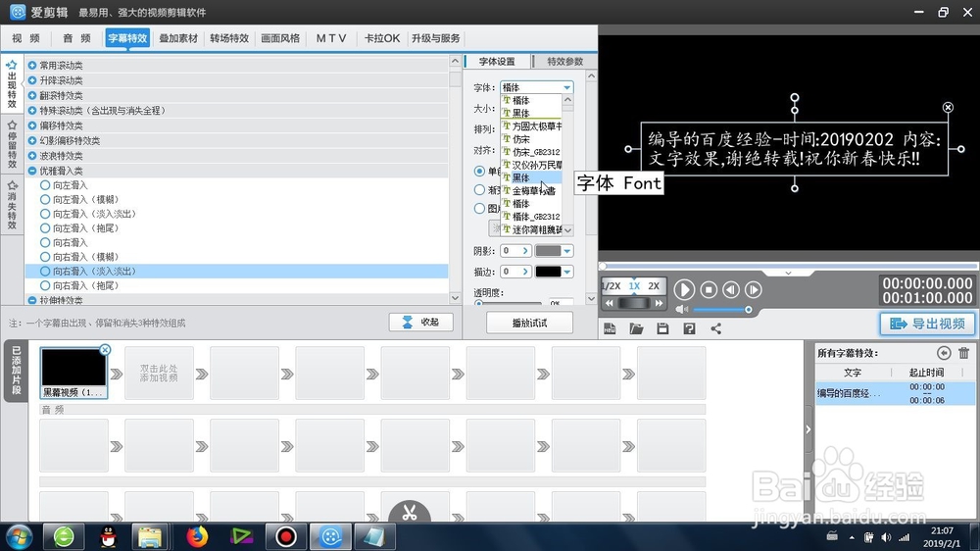Click 收起 collapse button
980x551 pixels.
[420, 323]
